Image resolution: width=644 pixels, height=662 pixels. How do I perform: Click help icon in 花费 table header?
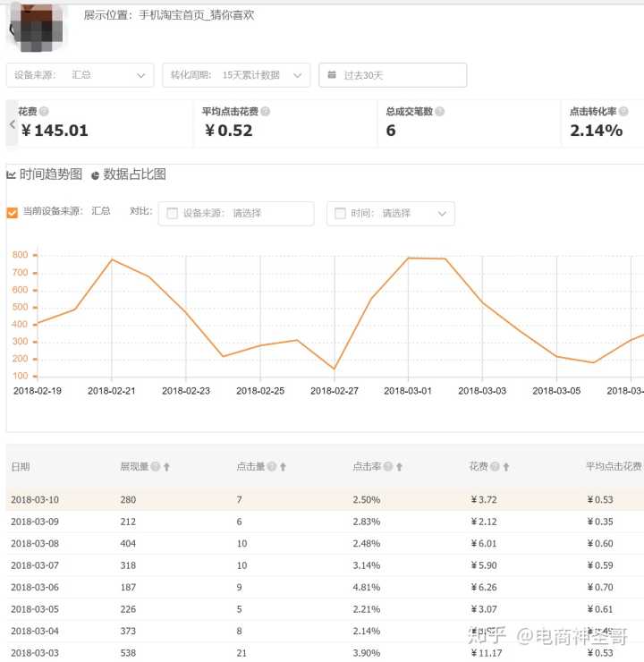[x=495, y=467]
